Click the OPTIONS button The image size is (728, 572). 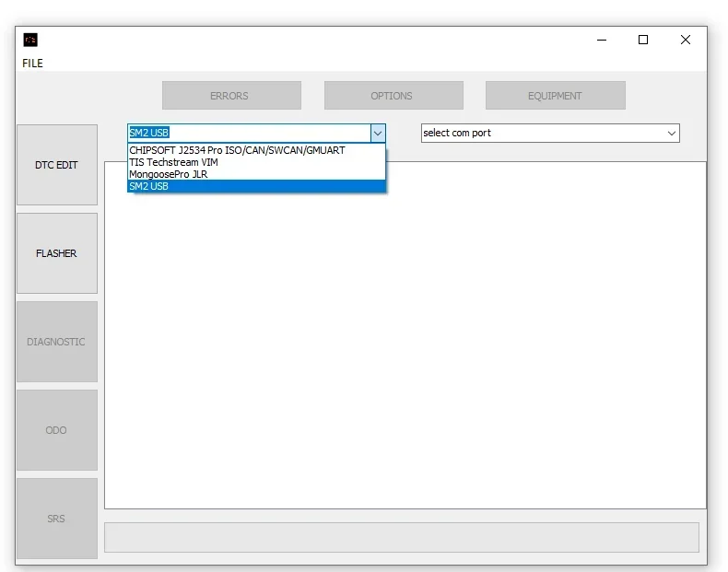[393, 96]
